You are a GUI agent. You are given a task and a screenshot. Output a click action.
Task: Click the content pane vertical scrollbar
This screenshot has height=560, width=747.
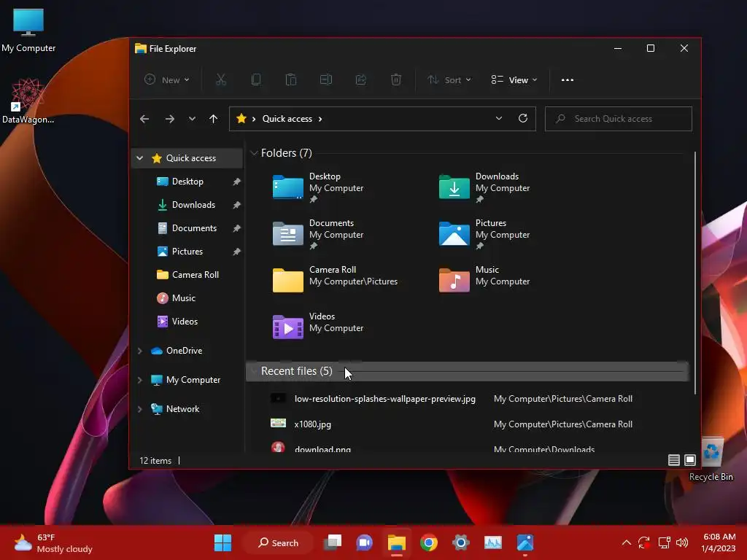tap(695, 273)
